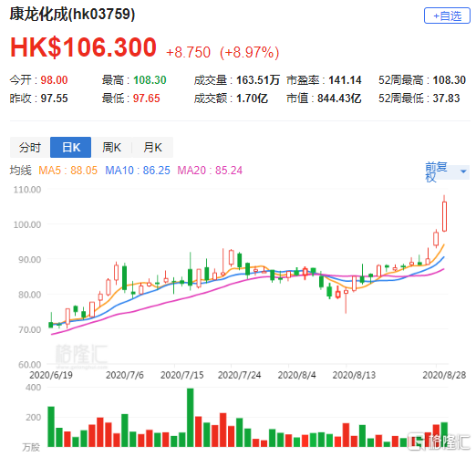Click the 康龙化成(hk03759) stock title
Viewport: 476px width, 457px height.
(72, 15)
